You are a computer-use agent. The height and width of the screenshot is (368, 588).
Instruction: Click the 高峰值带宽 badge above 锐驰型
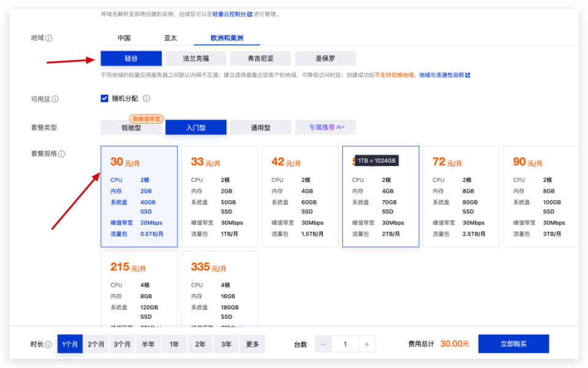(x=147, y=119)
